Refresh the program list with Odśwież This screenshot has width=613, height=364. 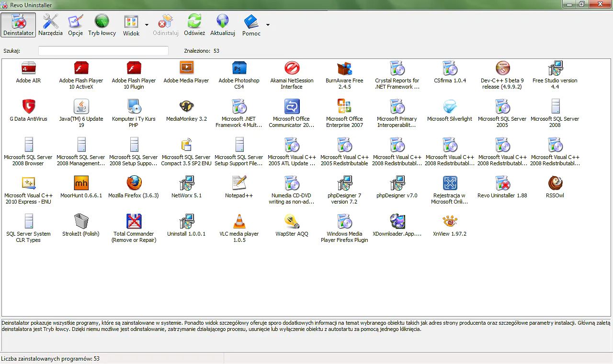pos(194,25)
